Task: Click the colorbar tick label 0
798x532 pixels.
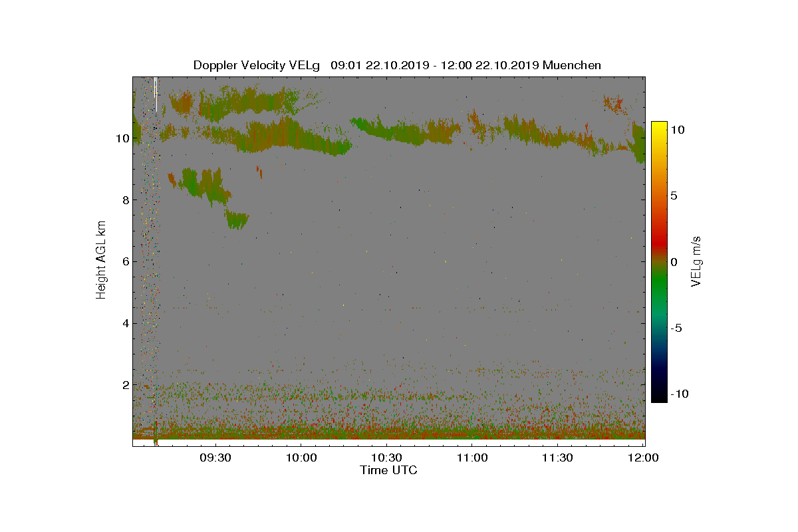Action: (x=674, y=261)
